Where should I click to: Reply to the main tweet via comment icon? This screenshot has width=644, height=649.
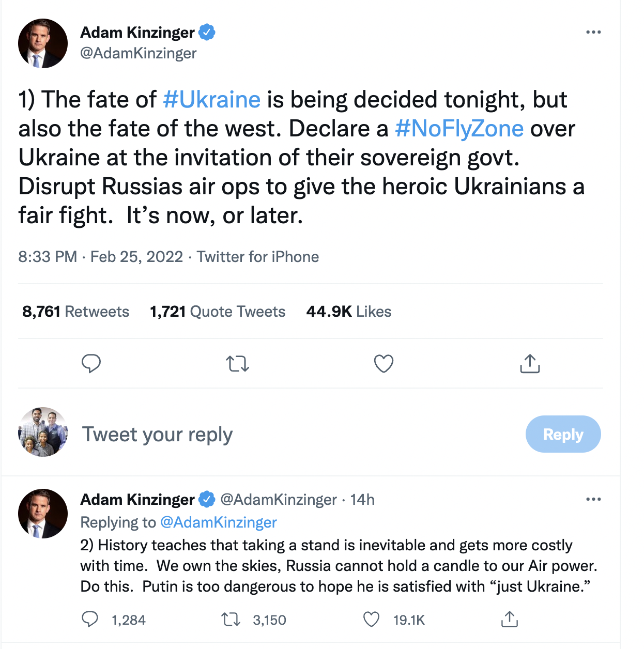[x=91, y=364]
